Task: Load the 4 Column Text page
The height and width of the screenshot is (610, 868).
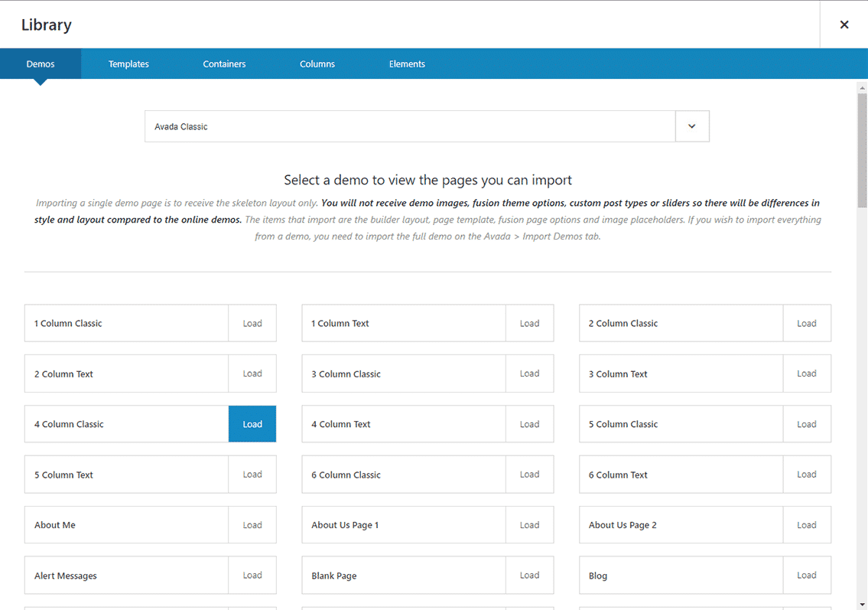Action: pyautogui.click(x=529, y=424)
